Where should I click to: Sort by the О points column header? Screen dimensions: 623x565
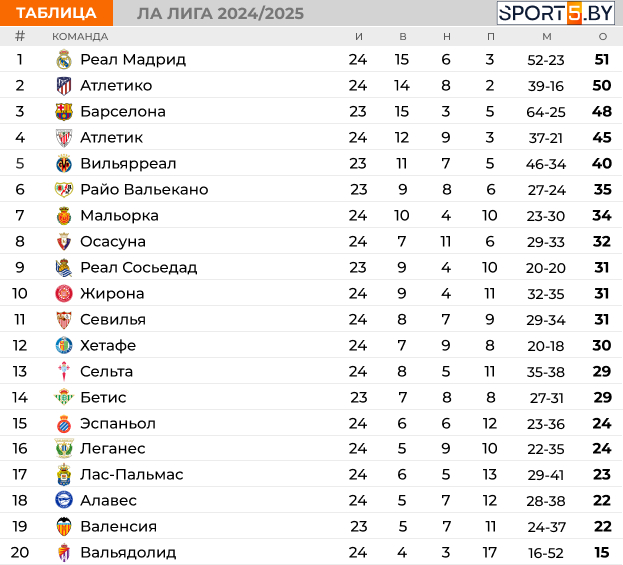[603, 37]
